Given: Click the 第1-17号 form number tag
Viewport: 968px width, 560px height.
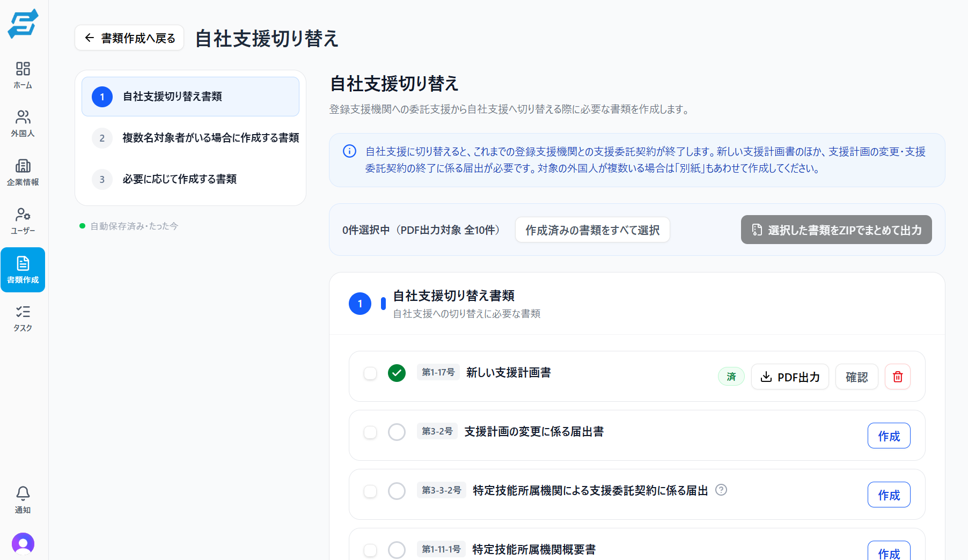Looking at the screenshot, I should [x=438, y=372].
